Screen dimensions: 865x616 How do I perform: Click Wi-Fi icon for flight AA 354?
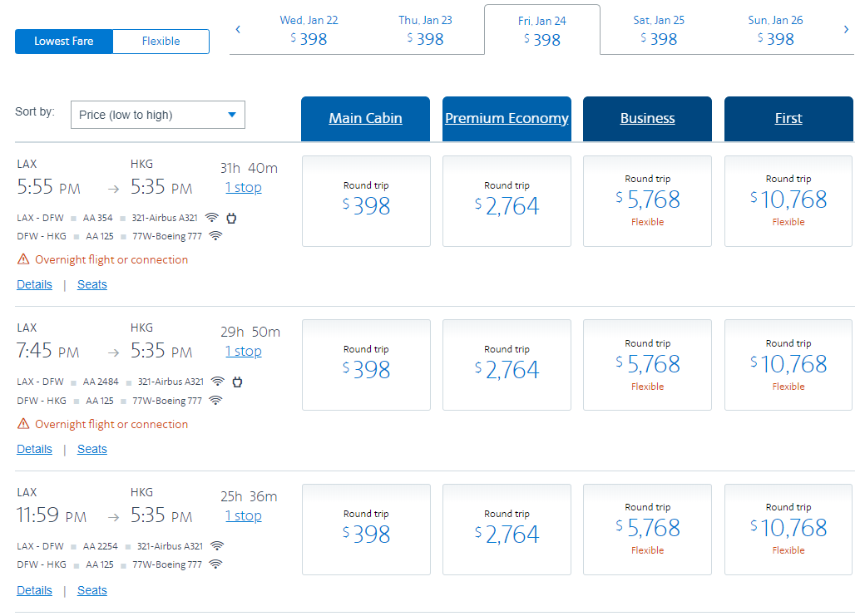(212, 218)
